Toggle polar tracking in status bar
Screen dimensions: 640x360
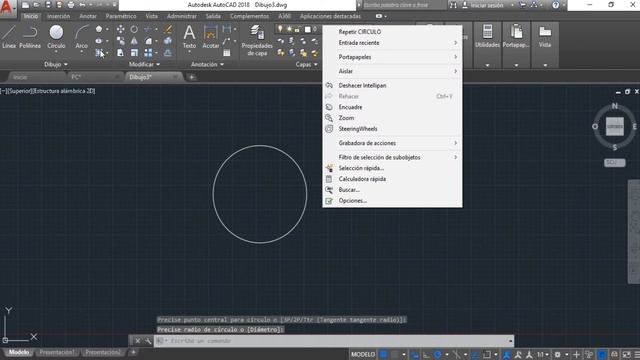438,354
